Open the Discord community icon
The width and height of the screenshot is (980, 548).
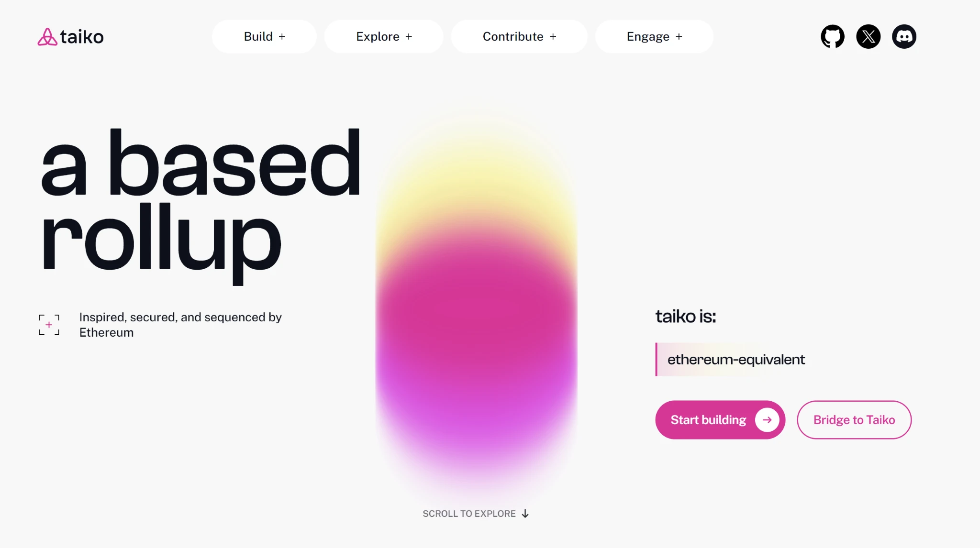pyautogui.click(x=904, y=36)
